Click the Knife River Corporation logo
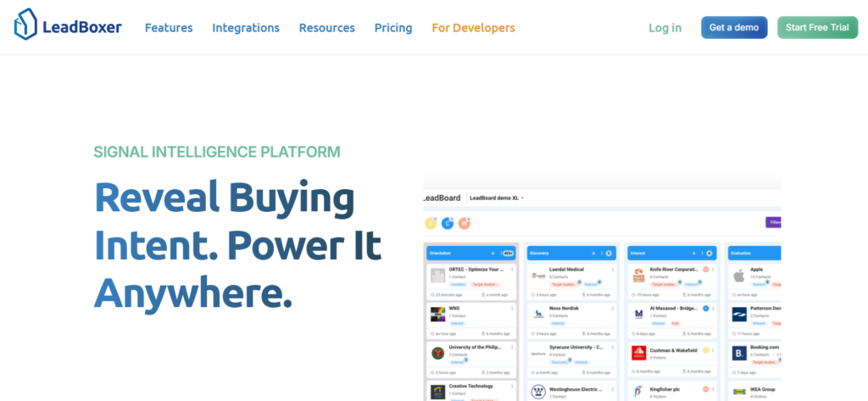 coord(639,276)
